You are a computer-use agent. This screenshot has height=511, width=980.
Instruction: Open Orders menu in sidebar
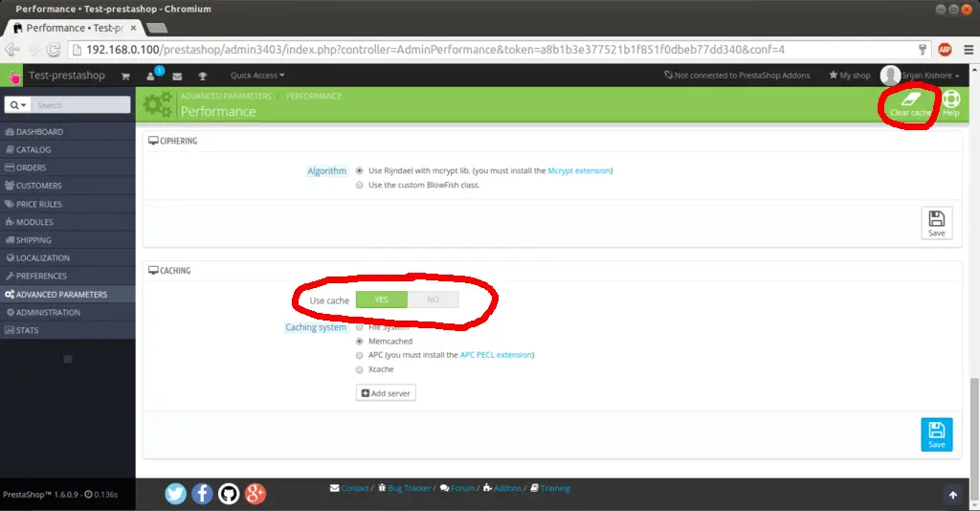pyautogui.click(x=68, y=167)
